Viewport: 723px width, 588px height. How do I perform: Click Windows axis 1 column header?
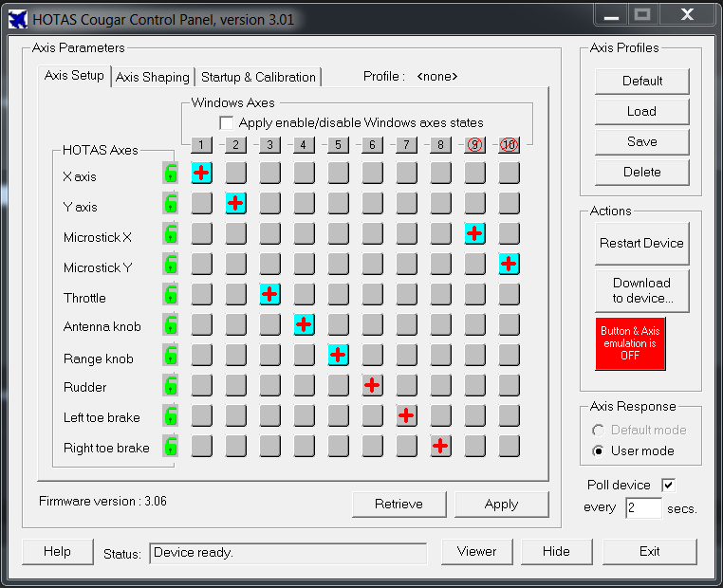tap(201, 145)
